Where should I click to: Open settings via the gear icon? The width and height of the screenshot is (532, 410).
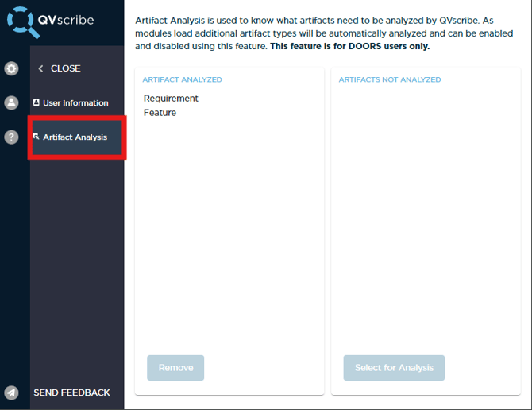tap(11, 69)
